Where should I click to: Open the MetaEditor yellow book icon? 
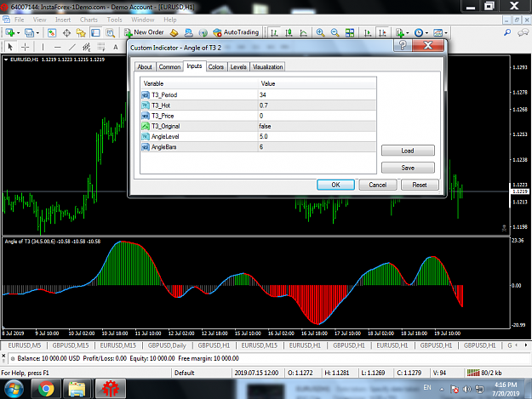click(174, 33)
